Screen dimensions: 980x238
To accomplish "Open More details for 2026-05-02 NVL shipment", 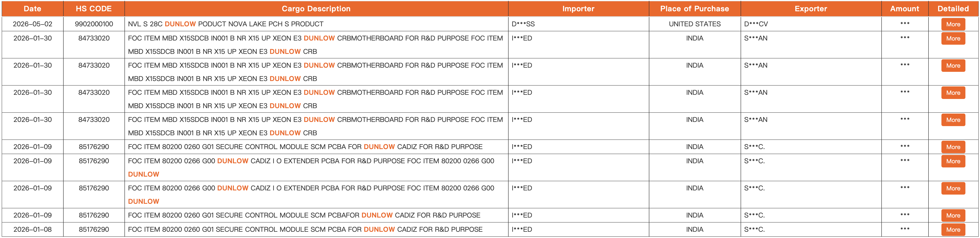I will (953, 24).
